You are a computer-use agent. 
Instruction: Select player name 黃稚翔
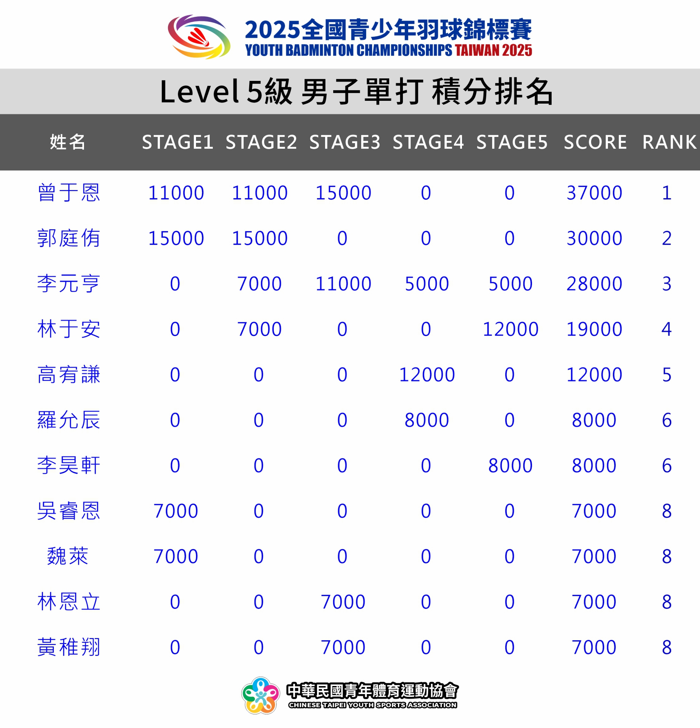coord(69,647)
